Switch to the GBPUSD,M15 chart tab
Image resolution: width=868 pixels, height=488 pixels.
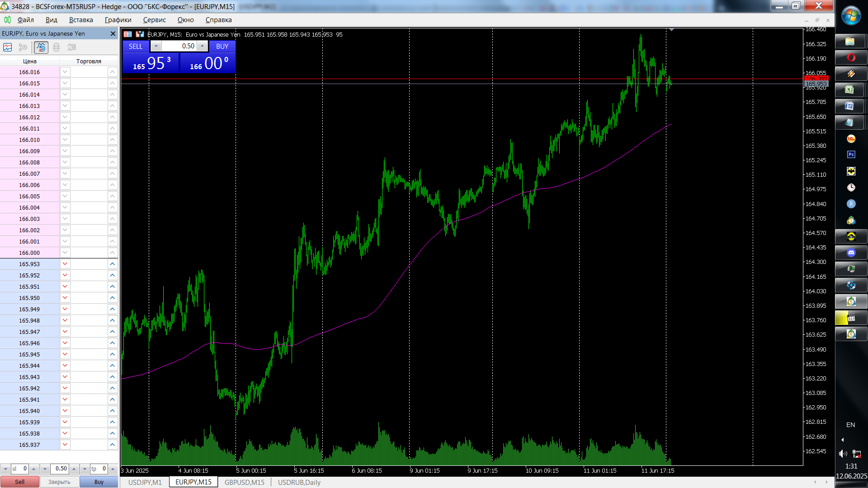coord(244,482)
